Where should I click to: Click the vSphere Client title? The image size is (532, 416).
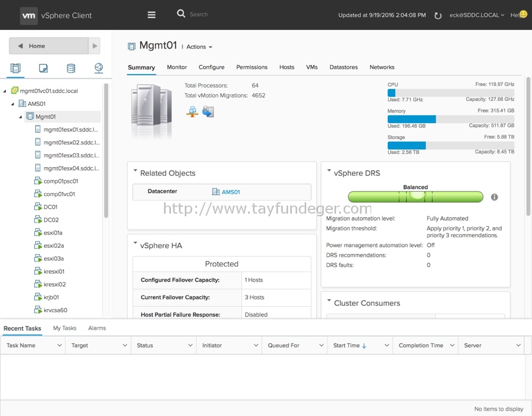coord(66,15)
